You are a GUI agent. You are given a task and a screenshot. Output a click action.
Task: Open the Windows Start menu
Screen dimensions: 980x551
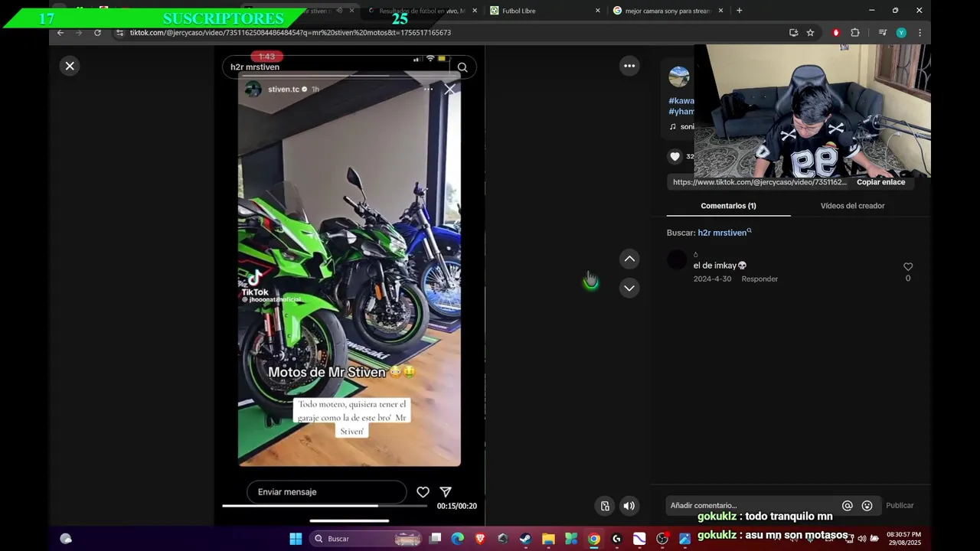click(296, 539)
